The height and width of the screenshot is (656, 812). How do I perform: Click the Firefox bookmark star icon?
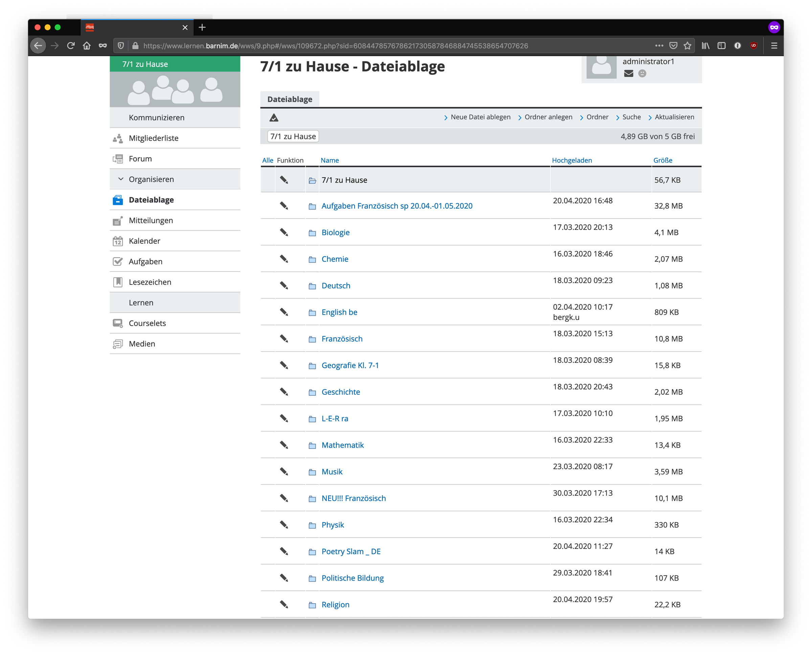[x=687, y=46]
